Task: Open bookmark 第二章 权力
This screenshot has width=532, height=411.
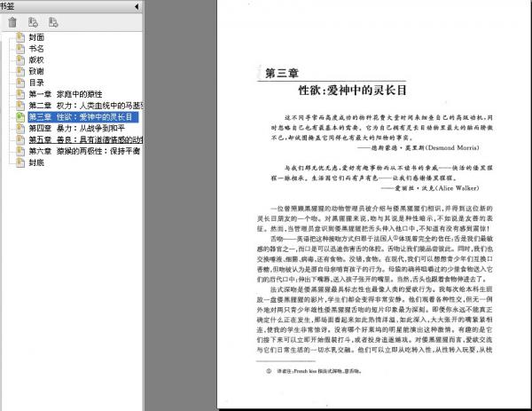Action: (85, 106)
